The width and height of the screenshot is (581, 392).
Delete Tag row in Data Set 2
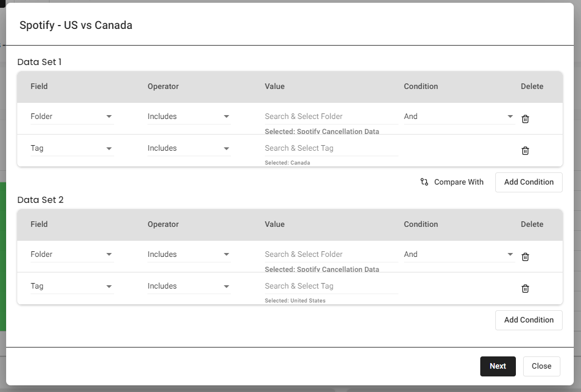point(525,289)
